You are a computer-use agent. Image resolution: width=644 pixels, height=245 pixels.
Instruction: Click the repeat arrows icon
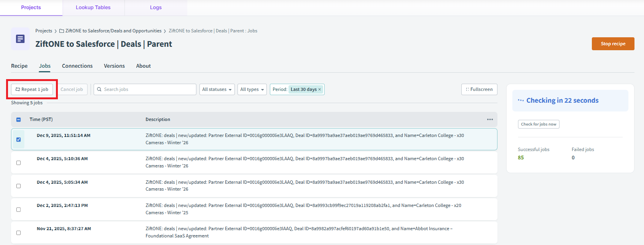[x=18, y=89]
